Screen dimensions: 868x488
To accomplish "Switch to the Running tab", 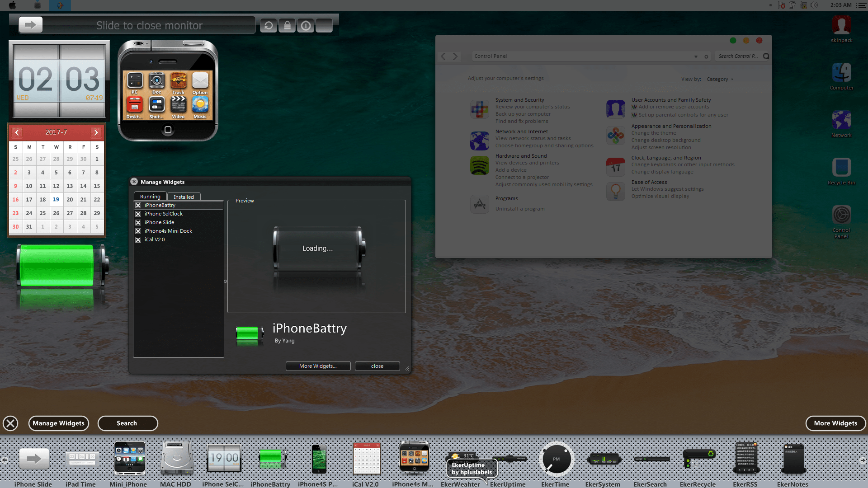I will pos(150,197).
